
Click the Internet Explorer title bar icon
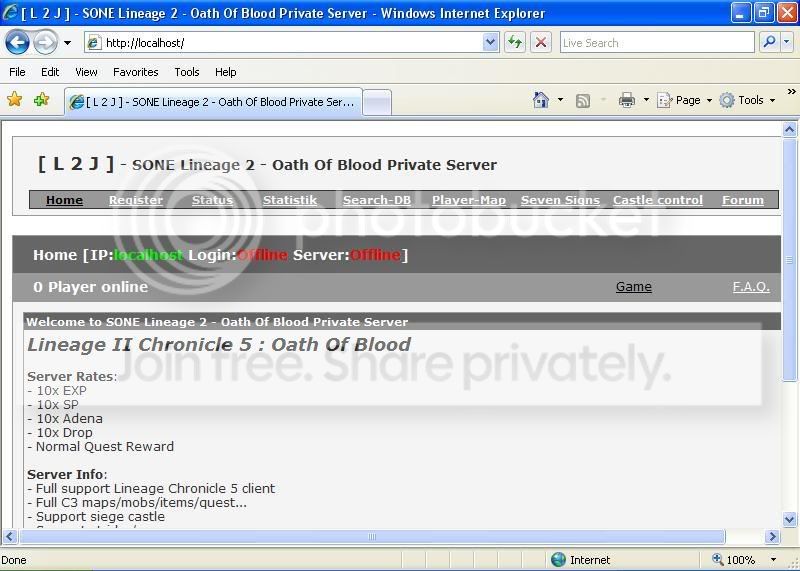(10, 12)
